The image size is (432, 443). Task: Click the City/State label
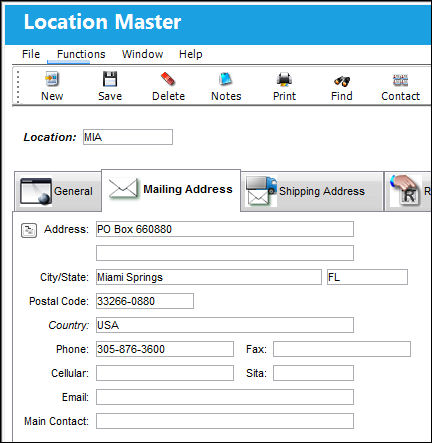pyautogui.click(x=64, y=277)
